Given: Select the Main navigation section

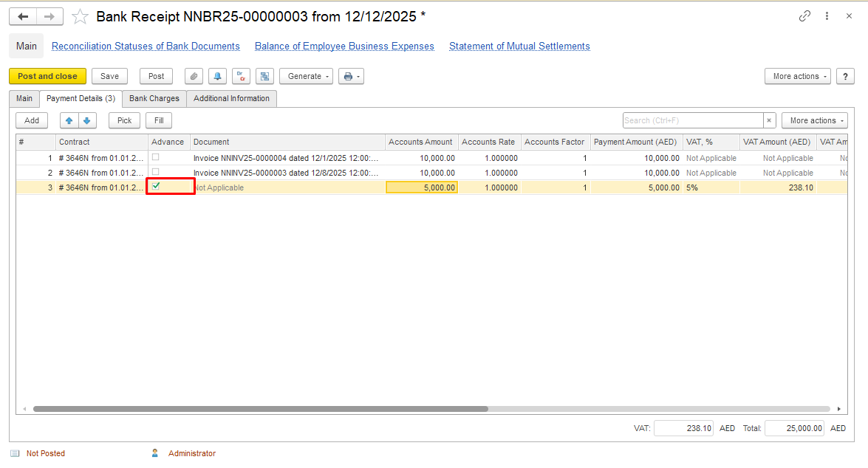Looking at the screenshot, I should 27,46.
